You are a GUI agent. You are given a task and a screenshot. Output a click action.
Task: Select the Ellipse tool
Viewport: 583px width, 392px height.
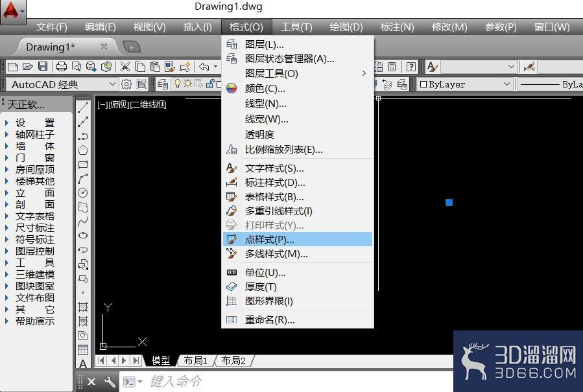tap(83, 235)
